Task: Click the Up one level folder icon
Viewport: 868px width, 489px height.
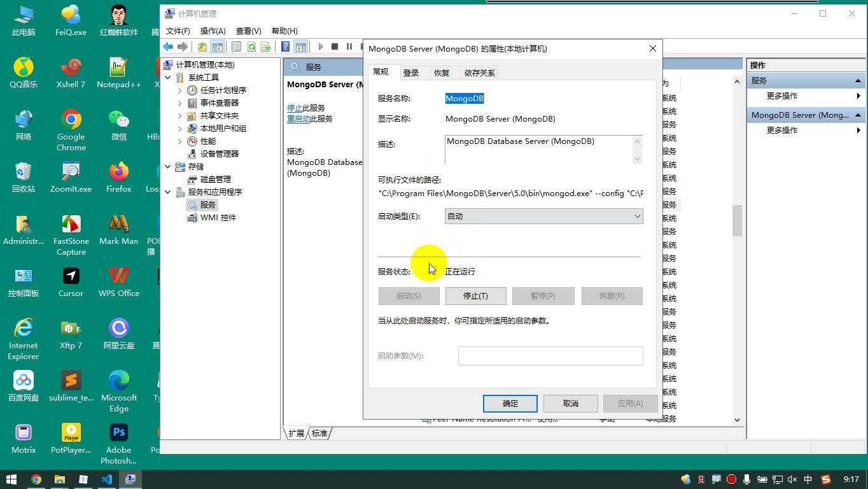Action: point(202,46)
